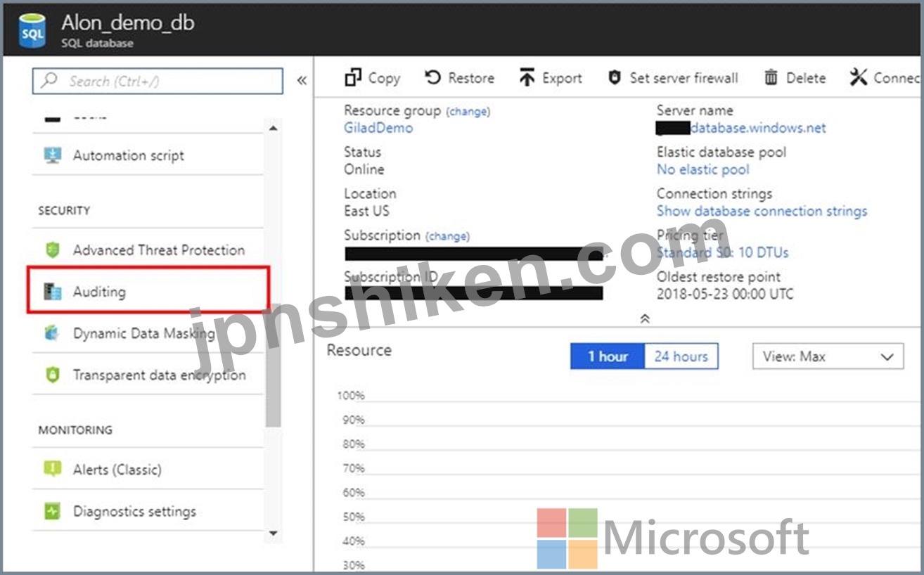Select the 2018-05-23 00:00 UTC restore point
The image size is (924, 575).
coord(724,295)
